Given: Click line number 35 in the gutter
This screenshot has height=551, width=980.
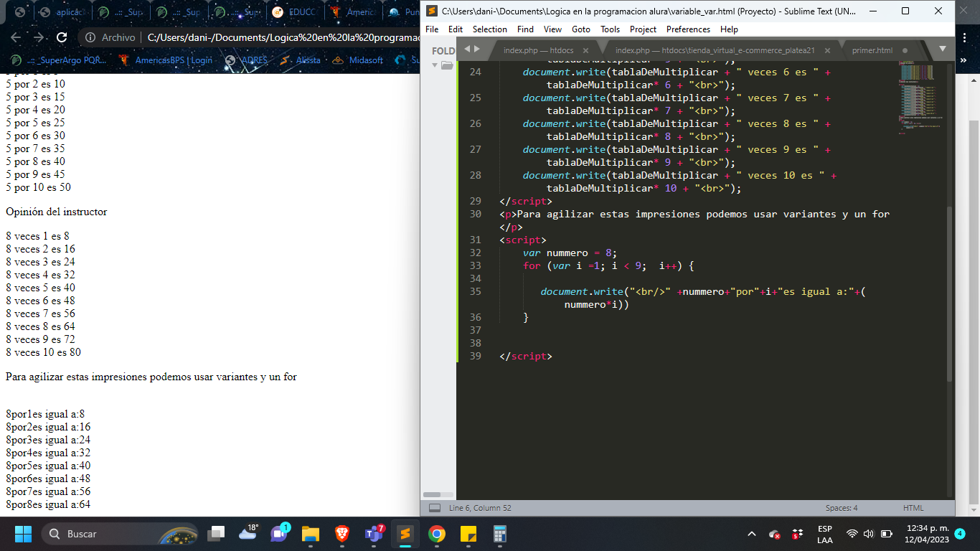Looking at the screenshot, I should coord(475,291).
